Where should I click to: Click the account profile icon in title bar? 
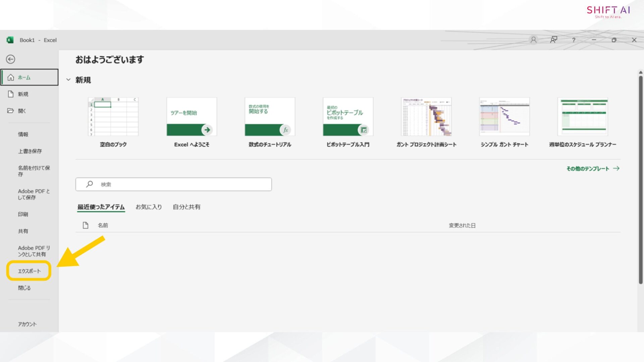coord(533,40)
